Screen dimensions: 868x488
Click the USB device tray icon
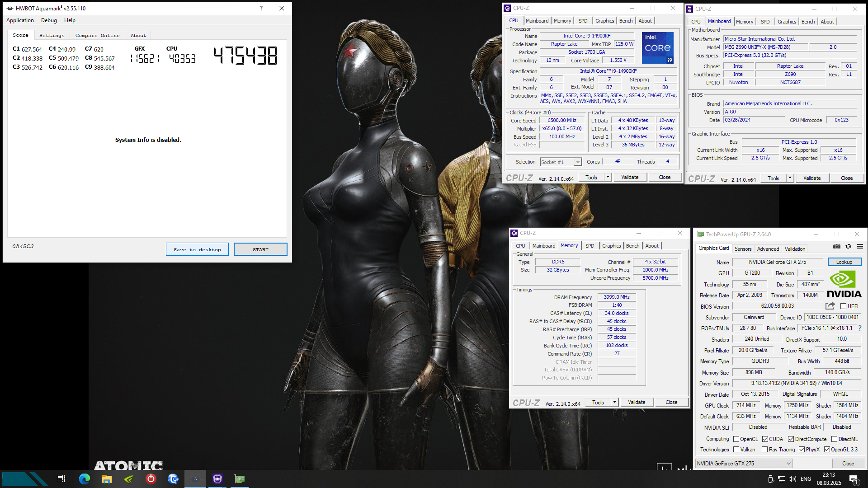771,479
